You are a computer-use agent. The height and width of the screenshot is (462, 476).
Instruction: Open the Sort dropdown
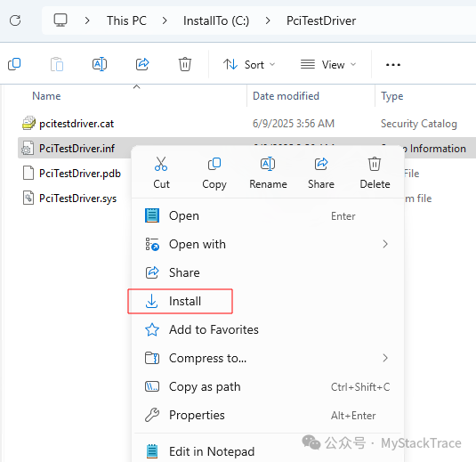249,65
